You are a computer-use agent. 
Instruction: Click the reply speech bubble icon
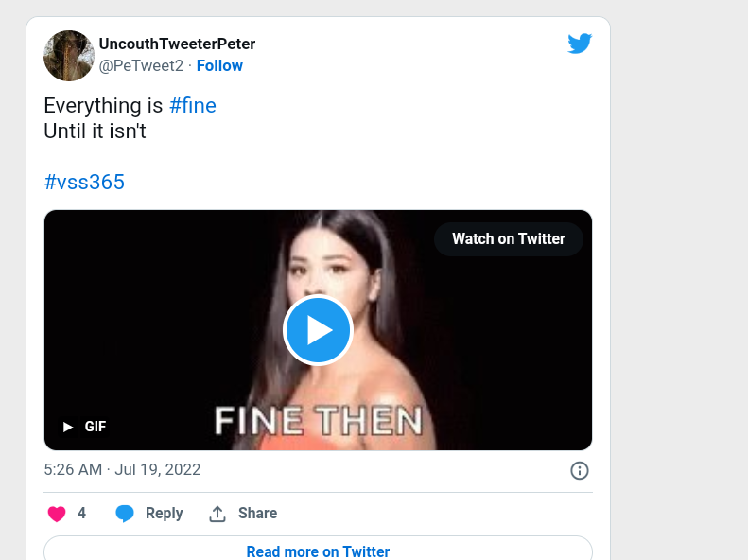point(125,514)
